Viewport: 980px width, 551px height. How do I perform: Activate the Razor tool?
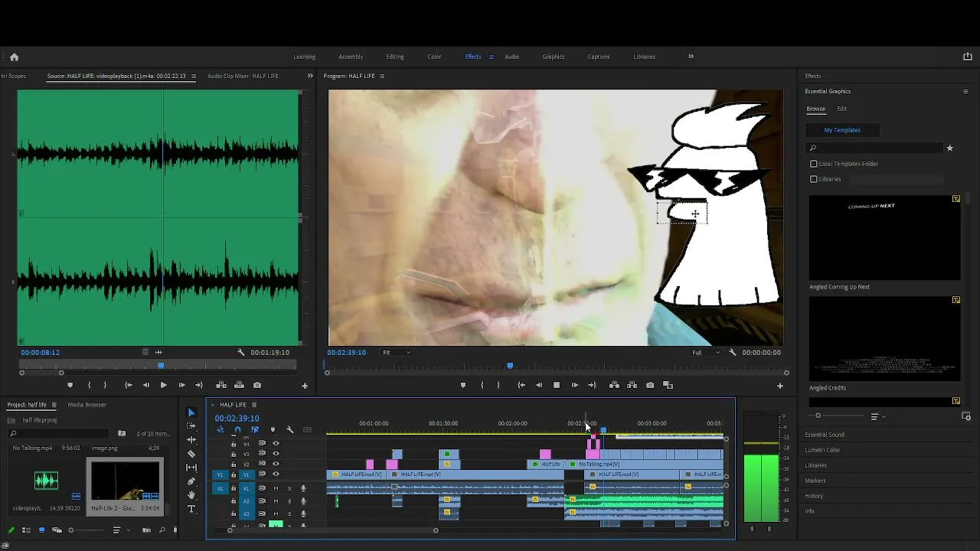click(x=191, y=454)
